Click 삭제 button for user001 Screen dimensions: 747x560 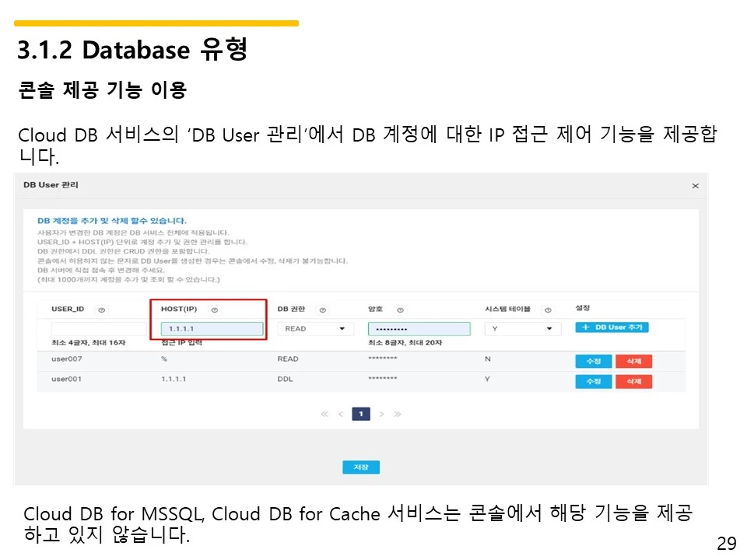click(x=633, y=381)
